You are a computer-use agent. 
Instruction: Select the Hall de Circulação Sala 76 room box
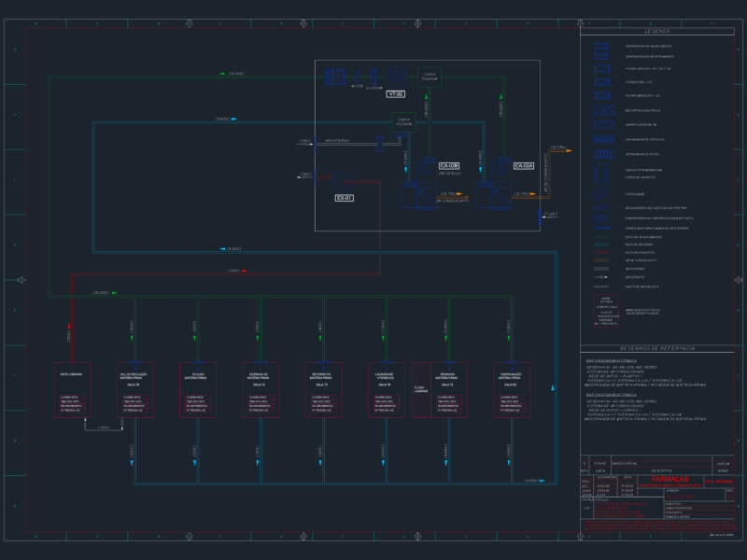(x=134, y=390)
